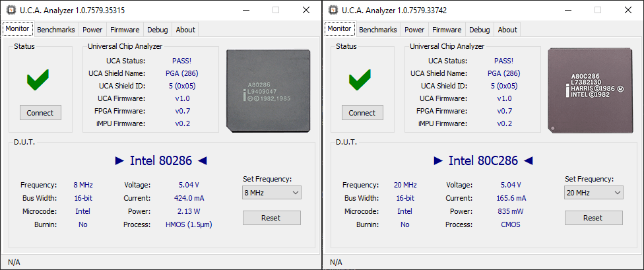644x270 pixels.
Task: Click the app icon in right window title bar
Action: click(x=333, y=11)
